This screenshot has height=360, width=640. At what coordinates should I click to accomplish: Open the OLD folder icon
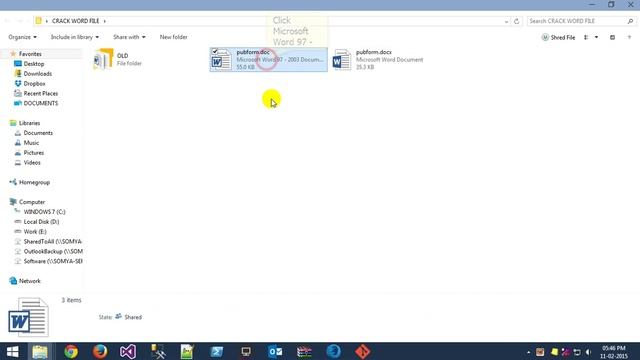coord(103,59)
